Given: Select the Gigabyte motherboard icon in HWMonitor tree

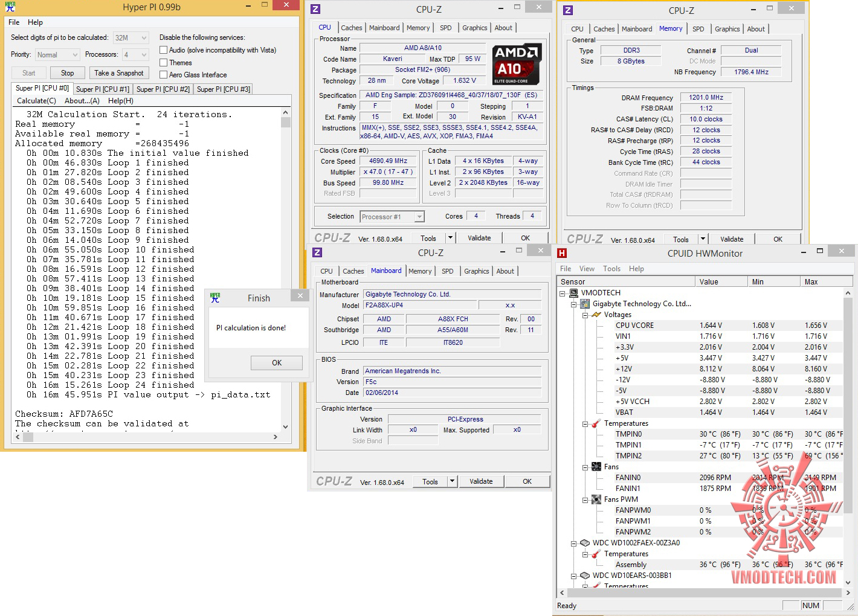Looking at the screenshot, I should (585, 304).
